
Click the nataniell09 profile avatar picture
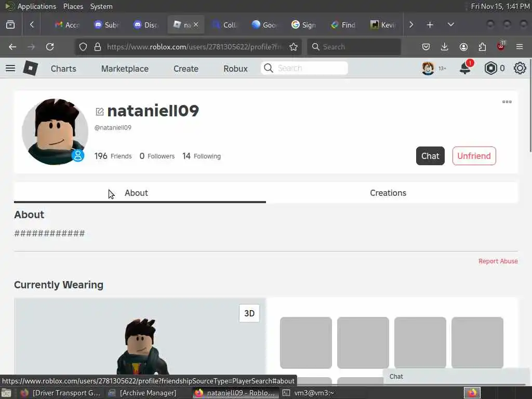[55, 131]
